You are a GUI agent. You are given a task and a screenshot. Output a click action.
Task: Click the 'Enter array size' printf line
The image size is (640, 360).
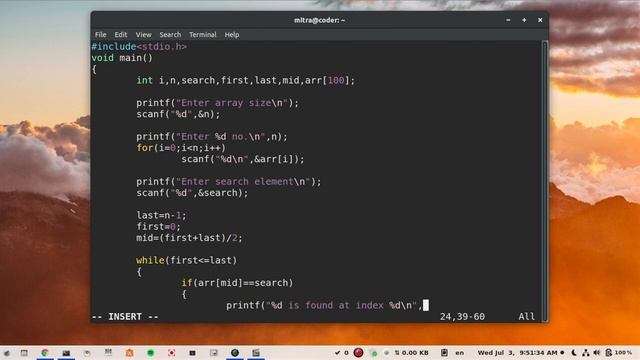218,103
